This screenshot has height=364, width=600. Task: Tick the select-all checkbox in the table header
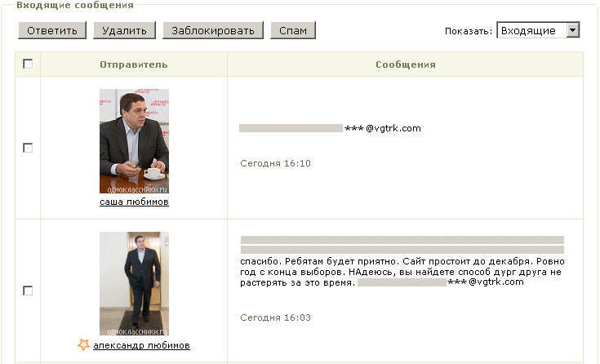click(x=28, y=64)
